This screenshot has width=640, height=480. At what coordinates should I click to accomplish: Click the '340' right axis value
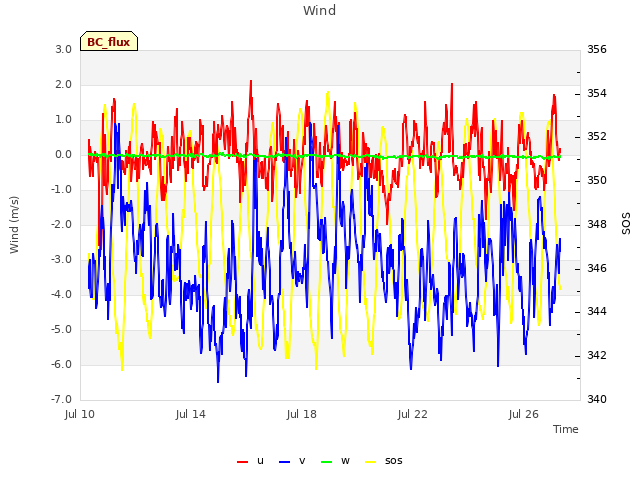pyautogui.click(x=597, y=399)
